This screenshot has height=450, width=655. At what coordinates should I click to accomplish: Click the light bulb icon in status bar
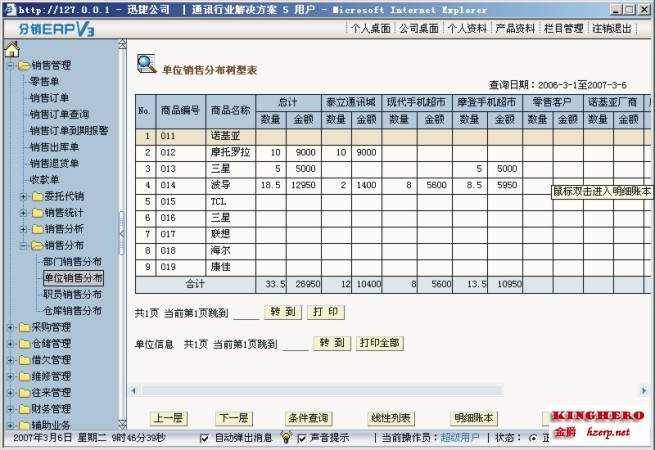pos(286,437)
